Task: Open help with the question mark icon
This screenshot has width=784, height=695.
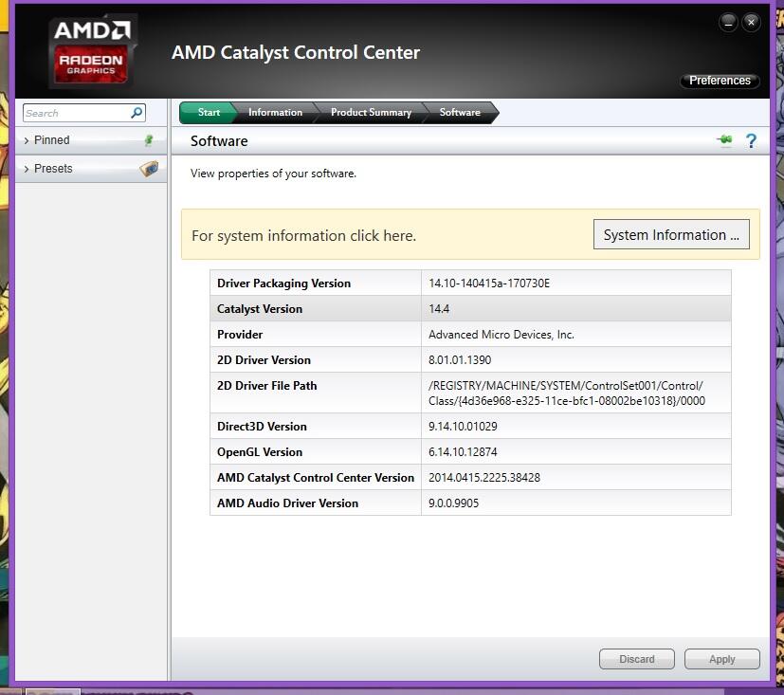Action: tap(751, 141)
